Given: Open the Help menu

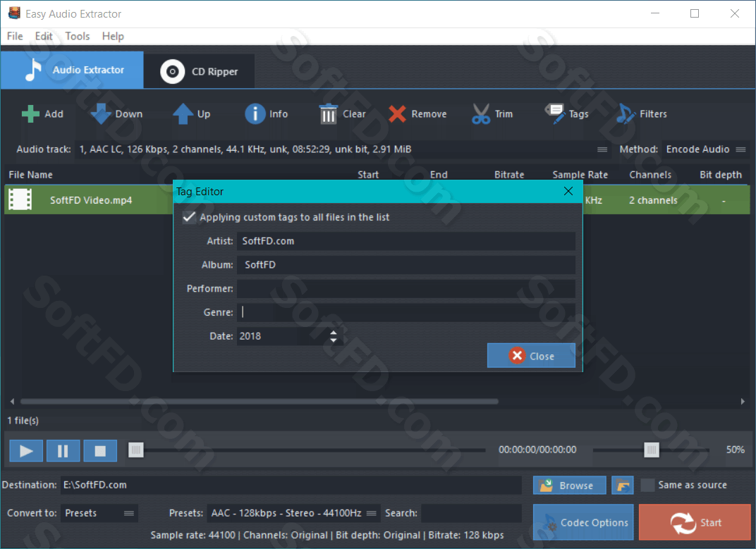Looking at the screenshot, I should pyautogui.click(x=113, y=36).
